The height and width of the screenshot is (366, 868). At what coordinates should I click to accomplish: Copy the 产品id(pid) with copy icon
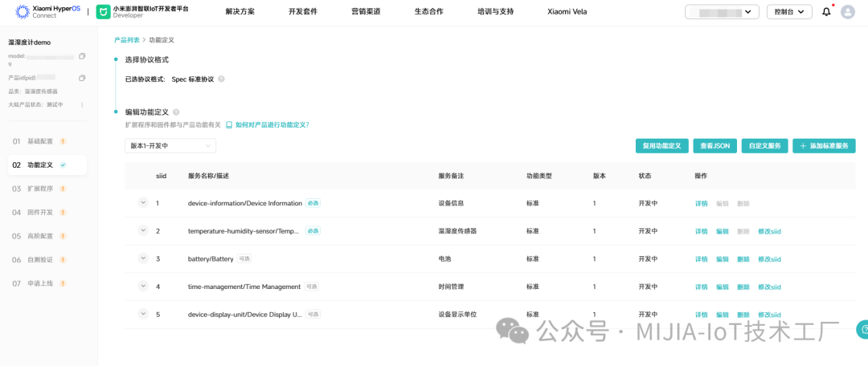click(x=82, y=78)
